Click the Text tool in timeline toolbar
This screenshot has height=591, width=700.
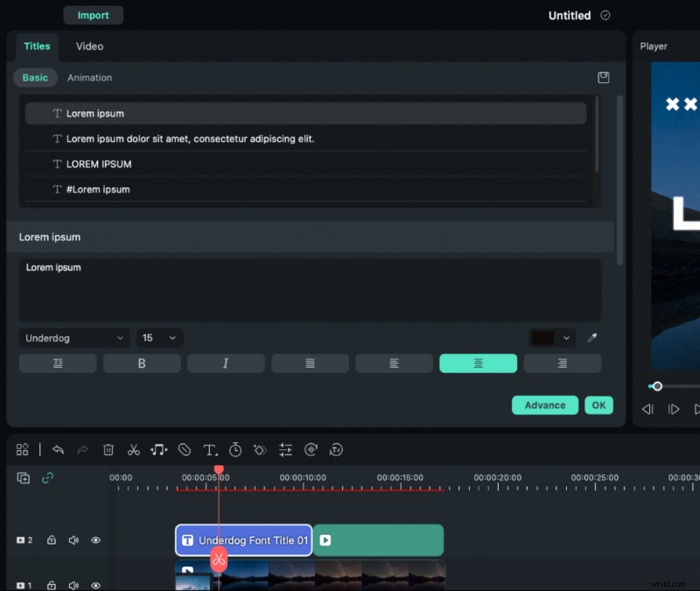(210, 449)
